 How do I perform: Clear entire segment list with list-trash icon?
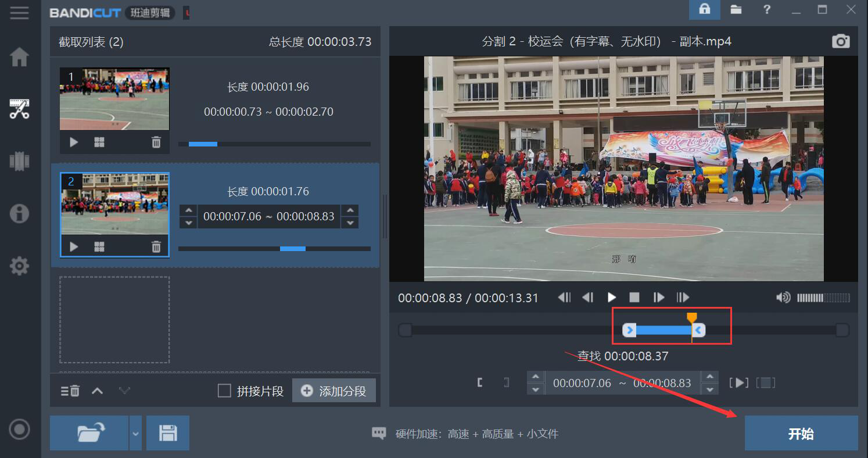pyautogui.click(x=70, y=391)
